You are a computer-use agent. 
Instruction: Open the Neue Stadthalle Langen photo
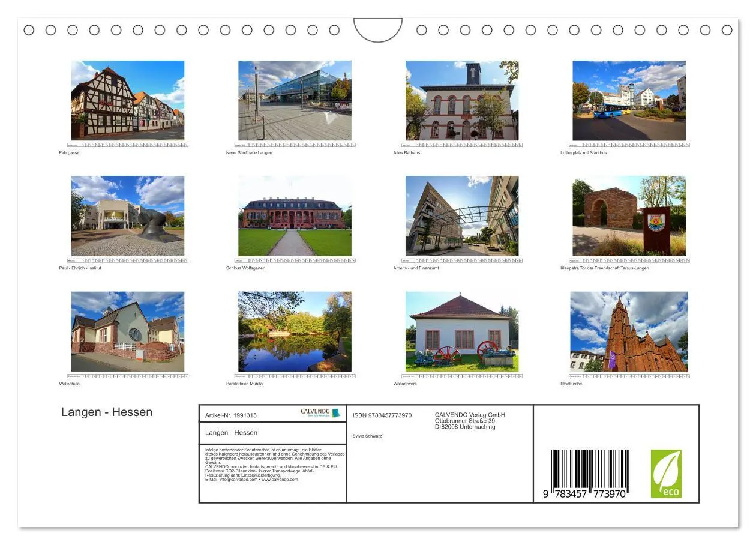(295, 100)
